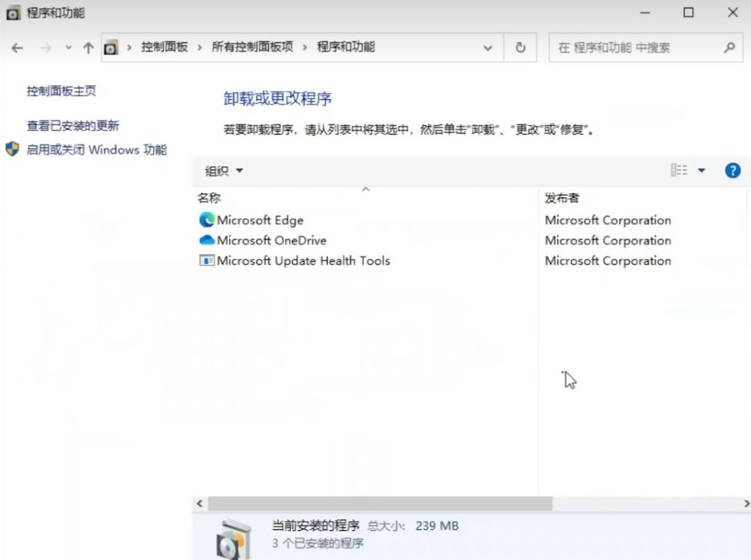This screenshot has height=560, width=751.
Task: Click the 程序和功能 title bar icon
Action: click(x=13, y=13)
